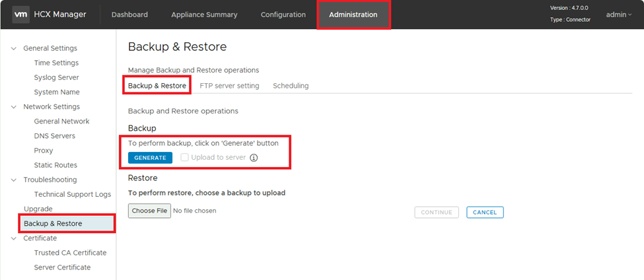644x280 pixels.
Task: Click the HCX Manager title text
Action: click(x=59, y=15)
